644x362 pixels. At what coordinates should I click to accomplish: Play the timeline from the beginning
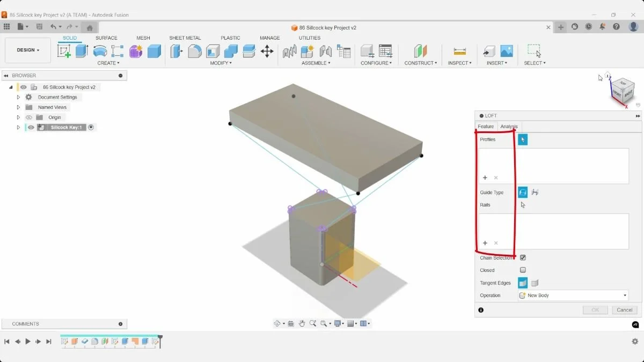[x=28, y=342]
